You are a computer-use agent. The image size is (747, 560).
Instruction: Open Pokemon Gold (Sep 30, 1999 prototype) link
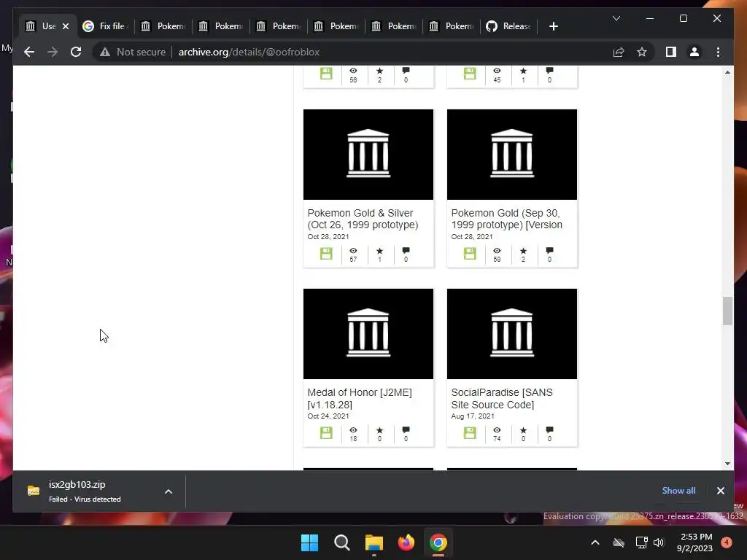click(506, 219)
